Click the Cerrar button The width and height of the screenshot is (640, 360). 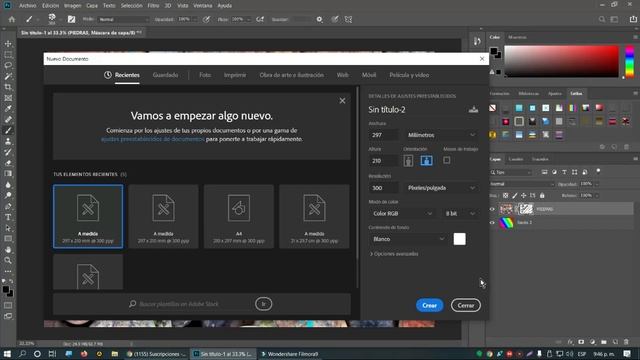466,305
